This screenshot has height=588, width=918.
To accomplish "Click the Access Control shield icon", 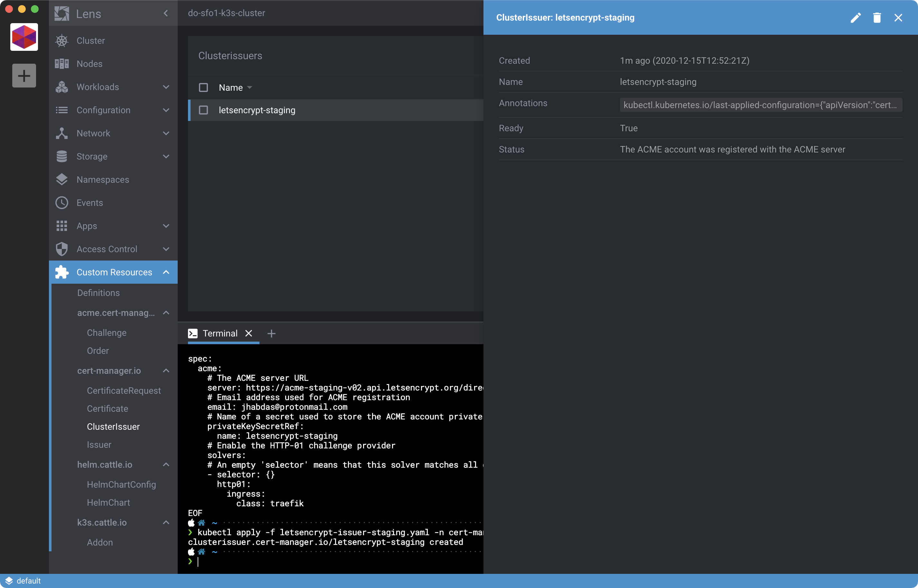I will pyautogui.click(x=62, y=249).
